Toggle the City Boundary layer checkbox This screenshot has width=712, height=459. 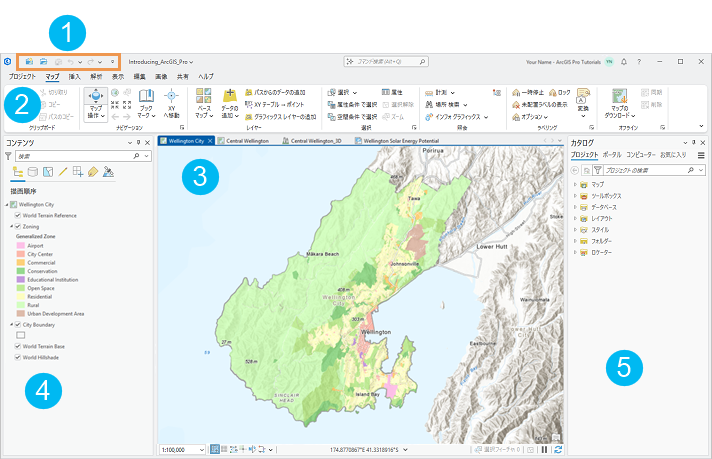coord(18,325)
